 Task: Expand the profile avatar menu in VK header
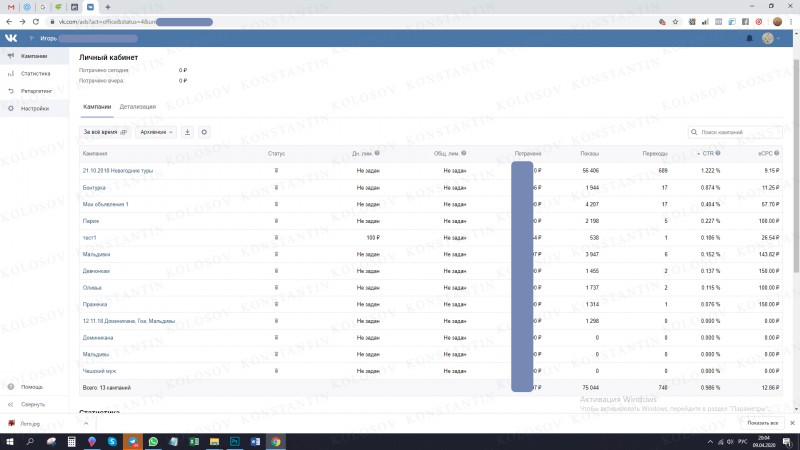point(770,38)
